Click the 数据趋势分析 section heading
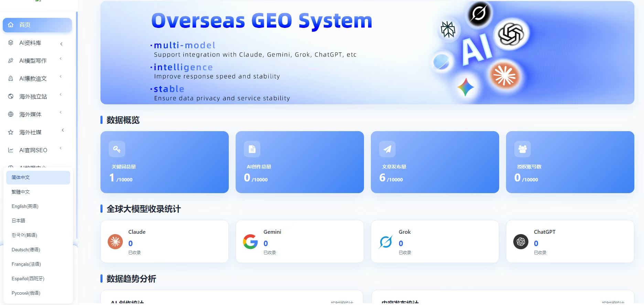Screen dimensions: 644x305 [x=131, y=279]
